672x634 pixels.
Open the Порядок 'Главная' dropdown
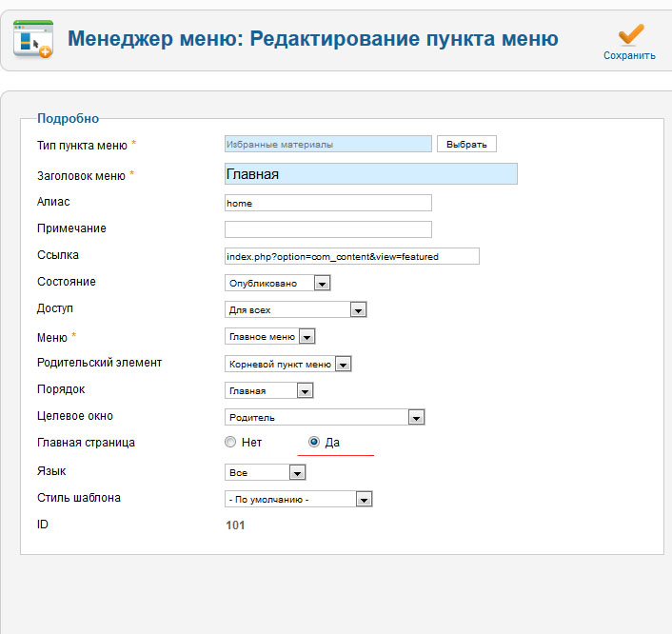268,390
